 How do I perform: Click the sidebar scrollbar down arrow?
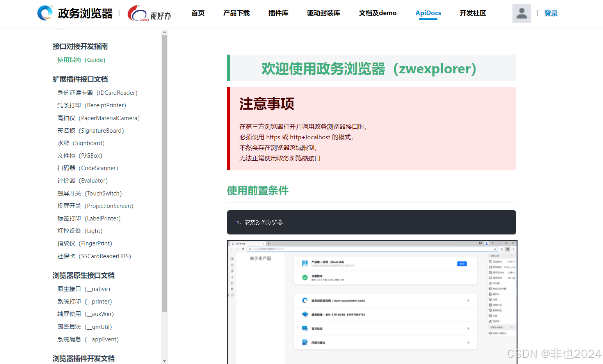(x=165, y=361)
